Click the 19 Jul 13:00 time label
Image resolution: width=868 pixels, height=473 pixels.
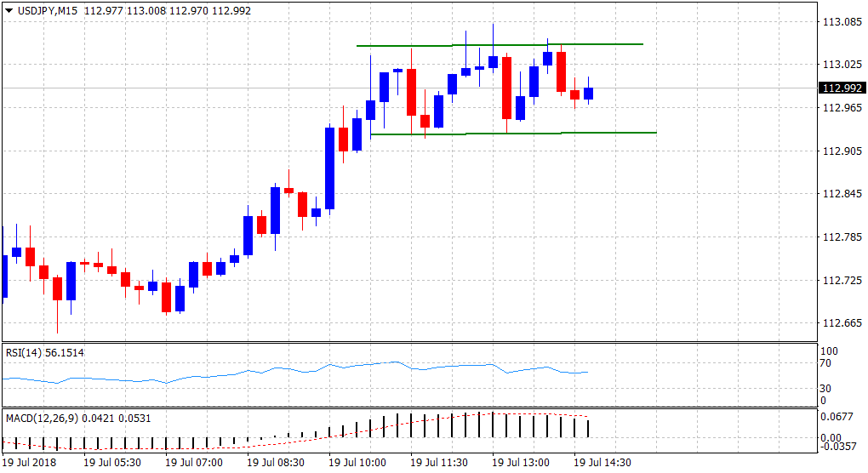521,462
